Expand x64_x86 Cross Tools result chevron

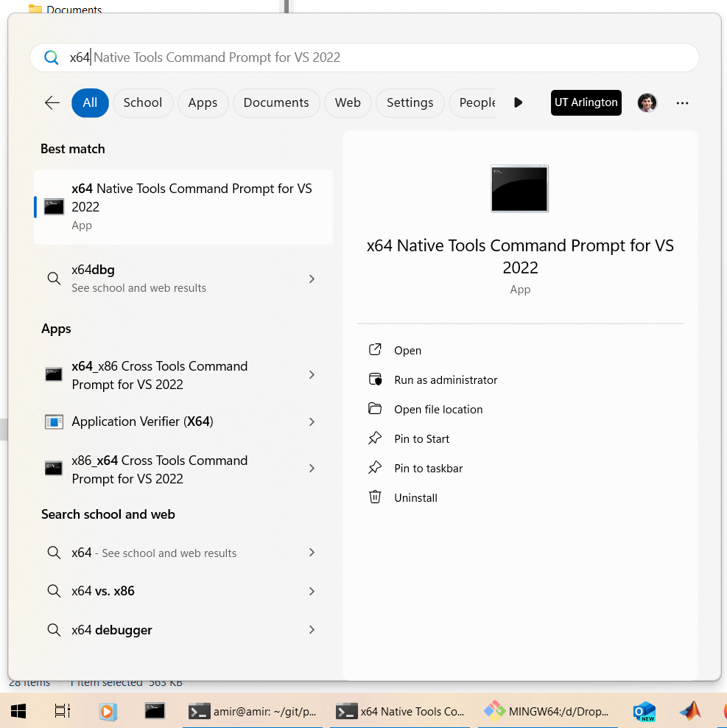312,374
